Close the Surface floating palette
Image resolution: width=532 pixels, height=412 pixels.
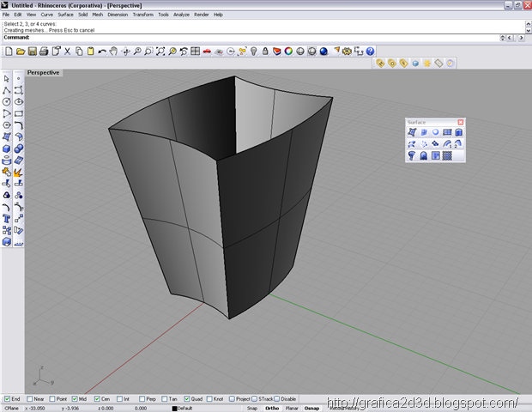point(461,122)
